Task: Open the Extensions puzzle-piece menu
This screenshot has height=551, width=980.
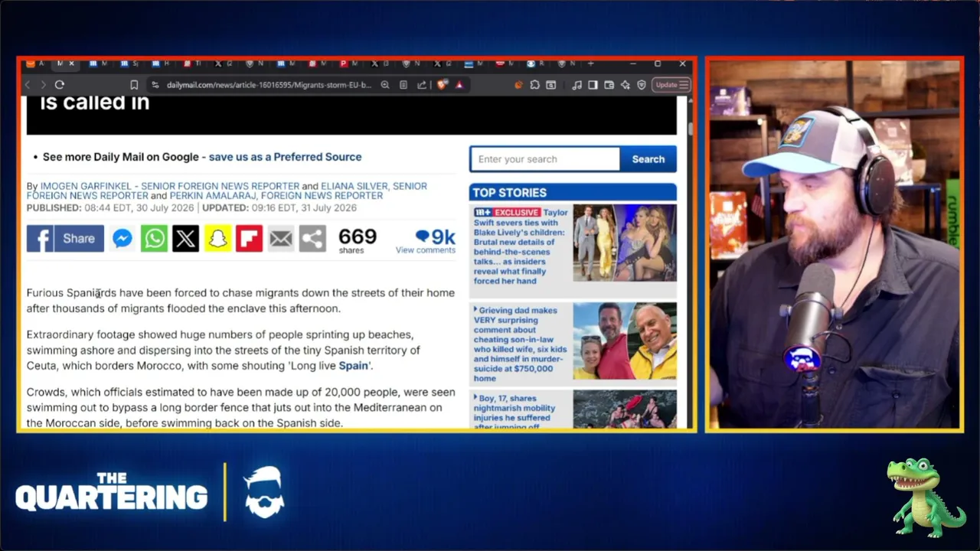Action: [534, 85]
